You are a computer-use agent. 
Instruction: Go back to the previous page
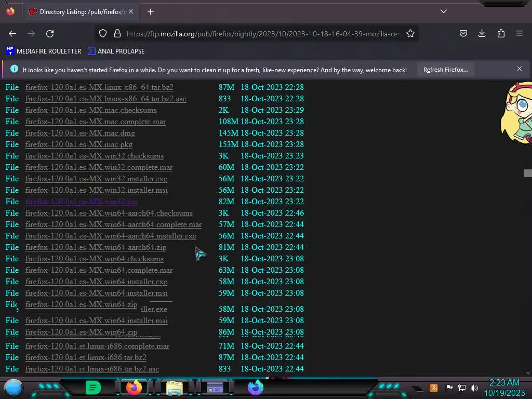pyautogui.click(x=12, y=34)
